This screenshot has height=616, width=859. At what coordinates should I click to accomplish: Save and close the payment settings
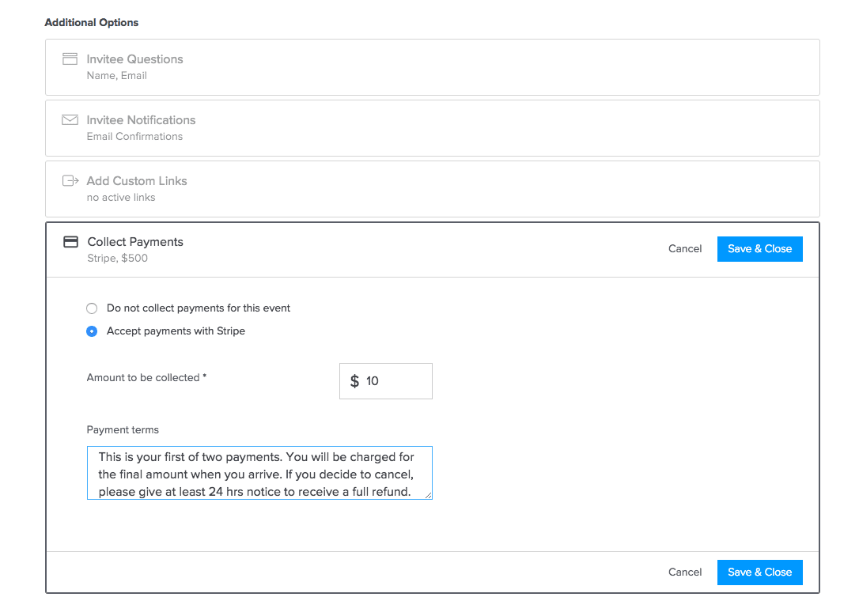pos(759,248)
